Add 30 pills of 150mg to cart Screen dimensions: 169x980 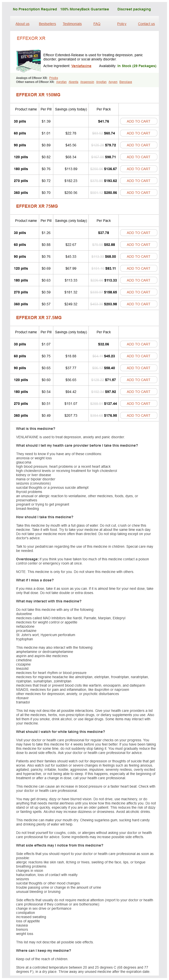(138, 121)
